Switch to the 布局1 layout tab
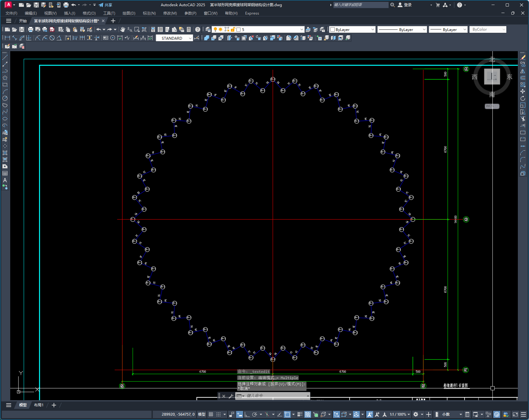 pyautogui.click(x=39, y=405)
